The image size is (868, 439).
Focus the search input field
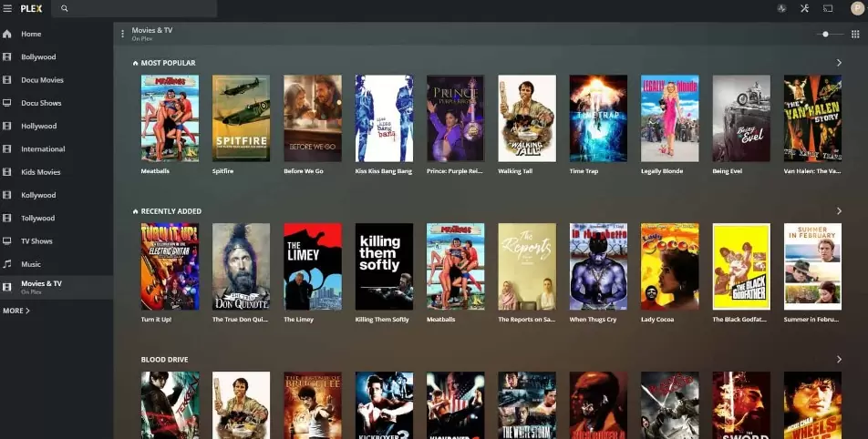tap(134, 8)
